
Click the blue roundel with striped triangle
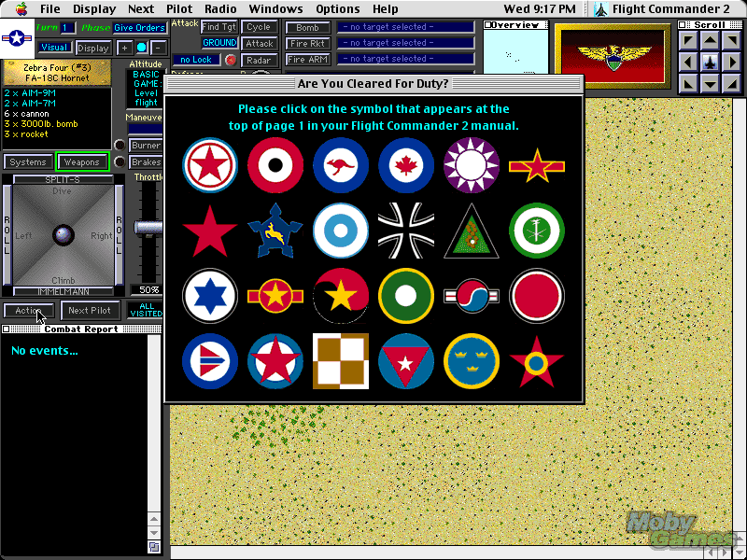click(x=209, y=361)
